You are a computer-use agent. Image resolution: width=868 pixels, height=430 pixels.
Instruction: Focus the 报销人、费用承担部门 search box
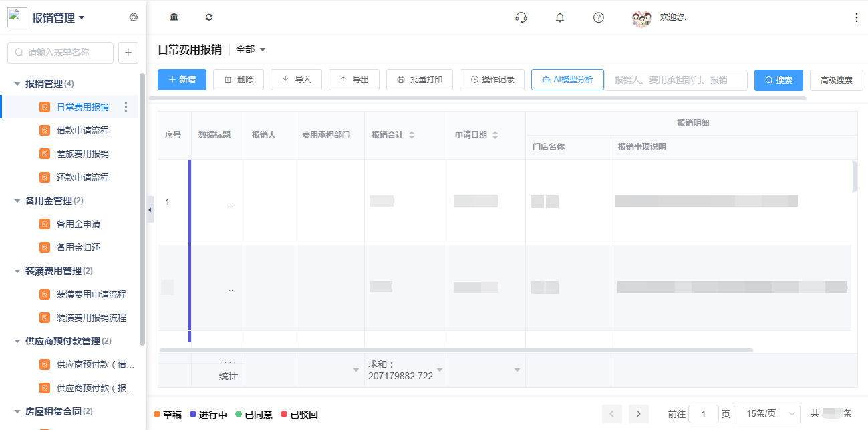tap(676, 80)
